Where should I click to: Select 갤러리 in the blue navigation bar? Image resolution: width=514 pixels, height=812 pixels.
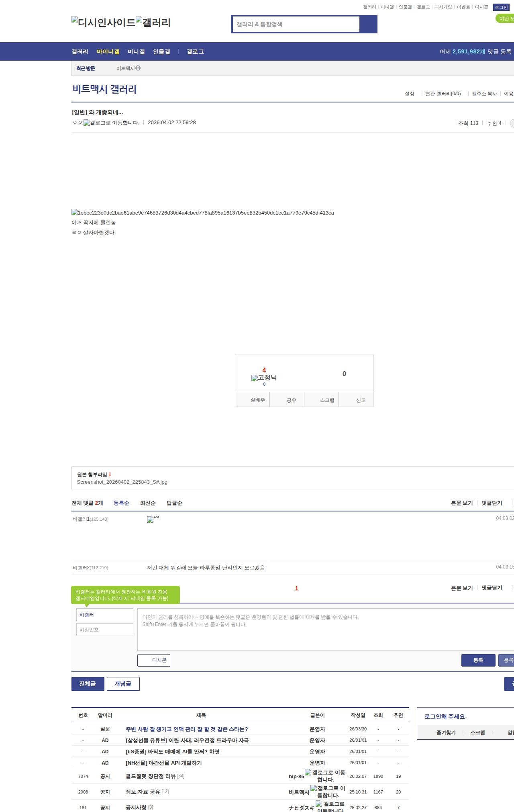click(80, 51)
